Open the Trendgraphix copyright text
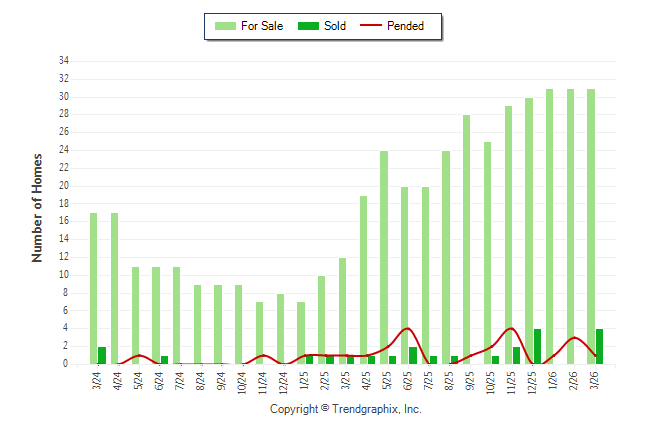Viewport: 646px width, 434px height. (346, 409)
